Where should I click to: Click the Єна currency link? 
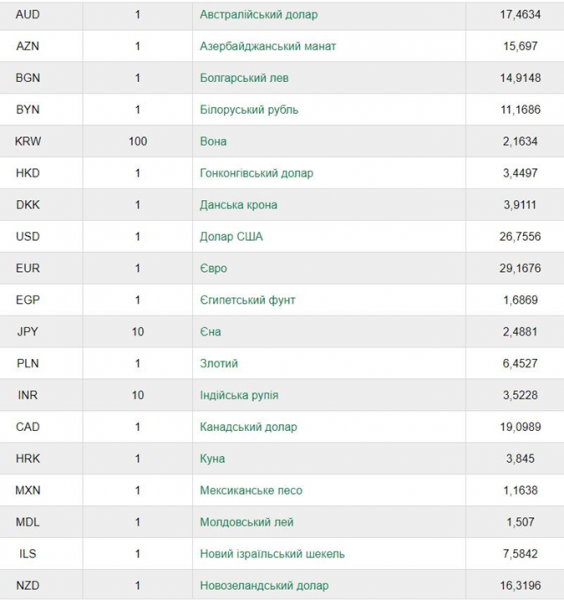pos(210,332)
